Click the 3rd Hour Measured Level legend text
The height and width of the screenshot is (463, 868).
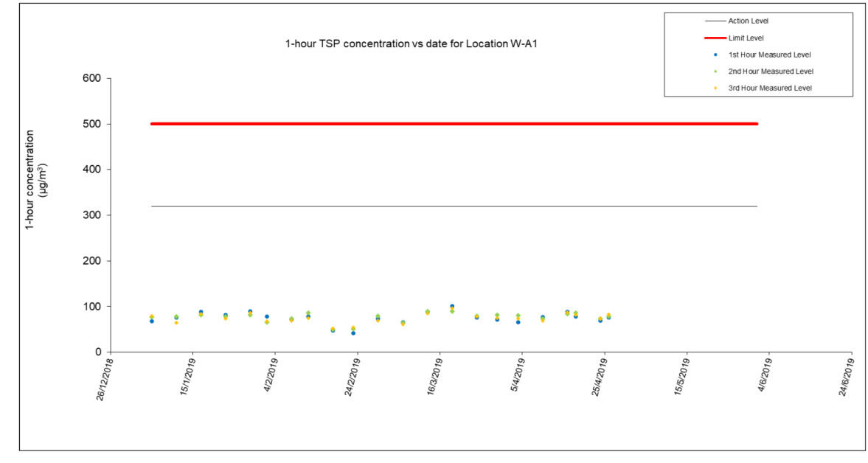pos(770,88)
